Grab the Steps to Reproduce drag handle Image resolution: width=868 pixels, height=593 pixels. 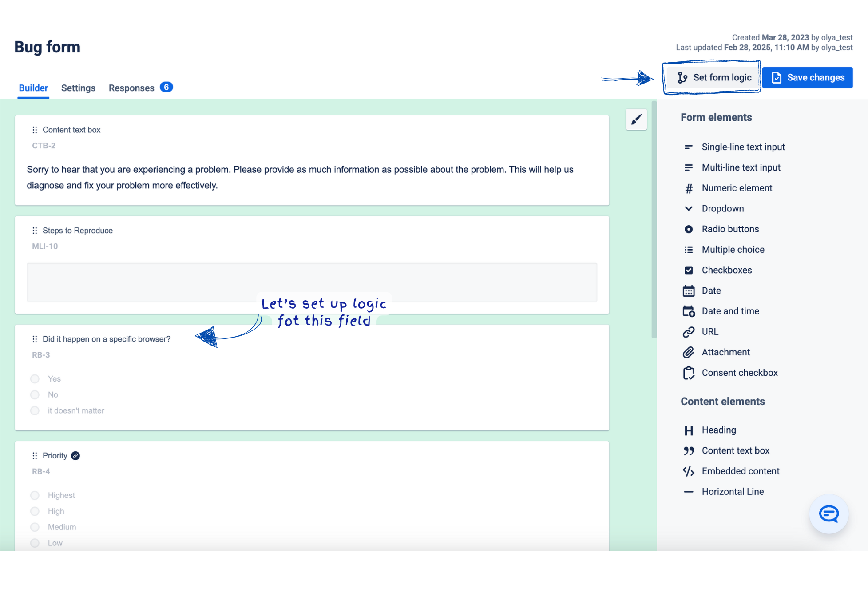pos(35,231)
